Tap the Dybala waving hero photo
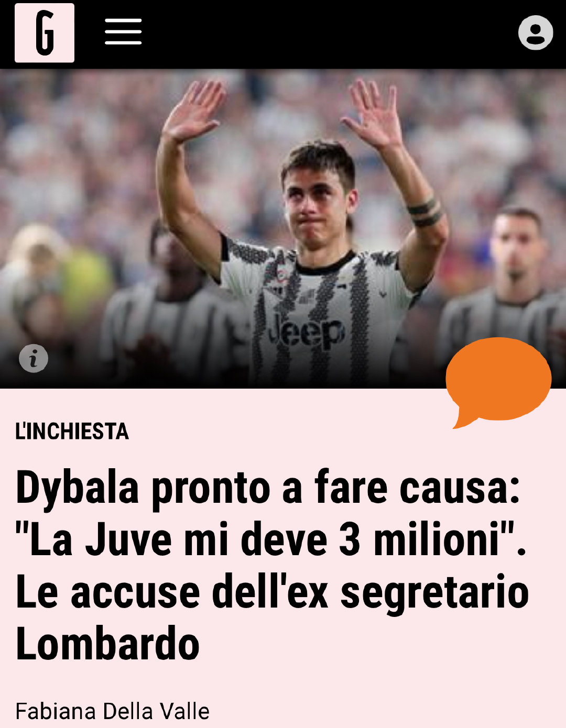 283,229
